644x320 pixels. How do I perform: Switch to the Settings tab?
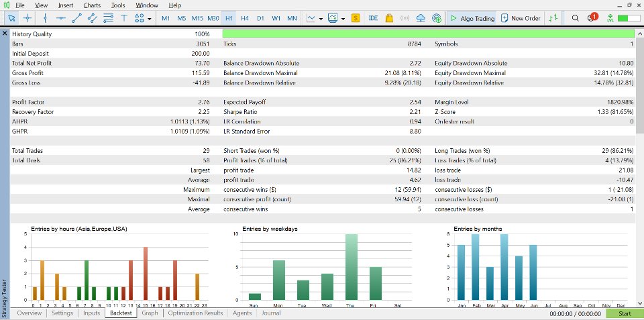pos(62,313)
